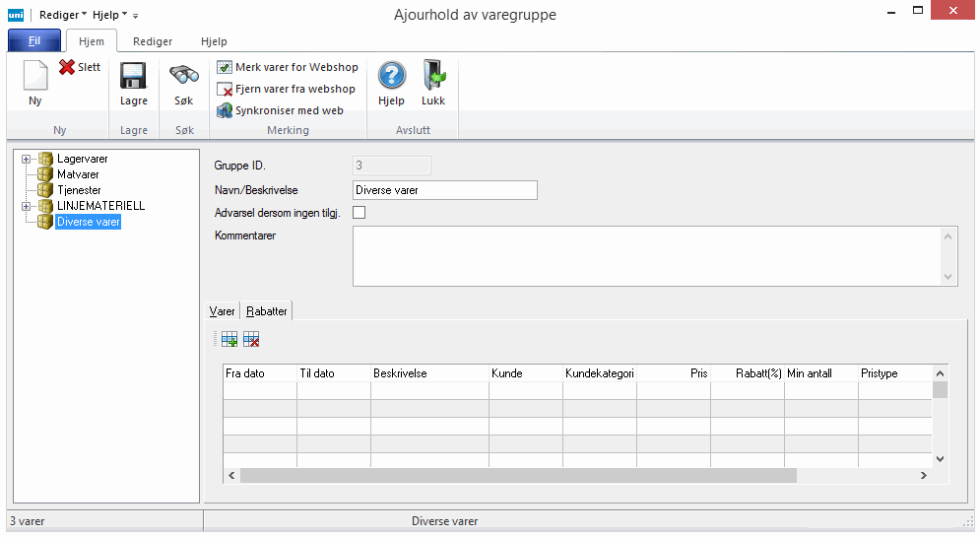Click Merk varer for Webshop
The image size is (980, 537).
(x=288, y=67)
